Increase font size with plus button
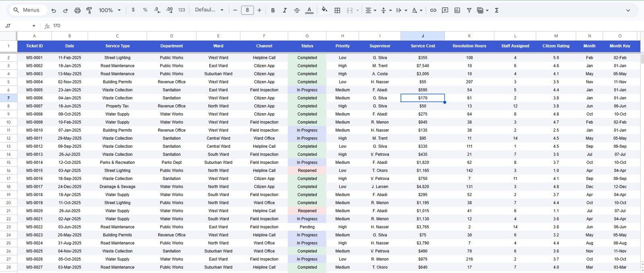 pyautogui.click(x=259, y=10)
